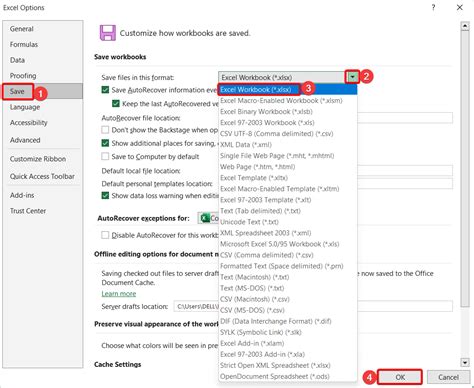
Task: Pick Excel 97-2003 Workbook (*.xls) entry
Action: (267, 122)
